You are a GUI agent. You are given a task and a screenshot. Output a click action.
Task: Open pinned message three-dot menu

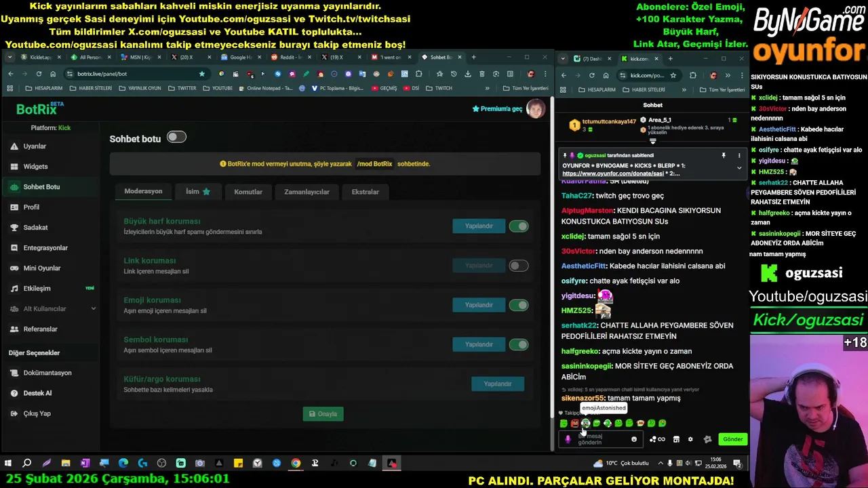[739, 156]
